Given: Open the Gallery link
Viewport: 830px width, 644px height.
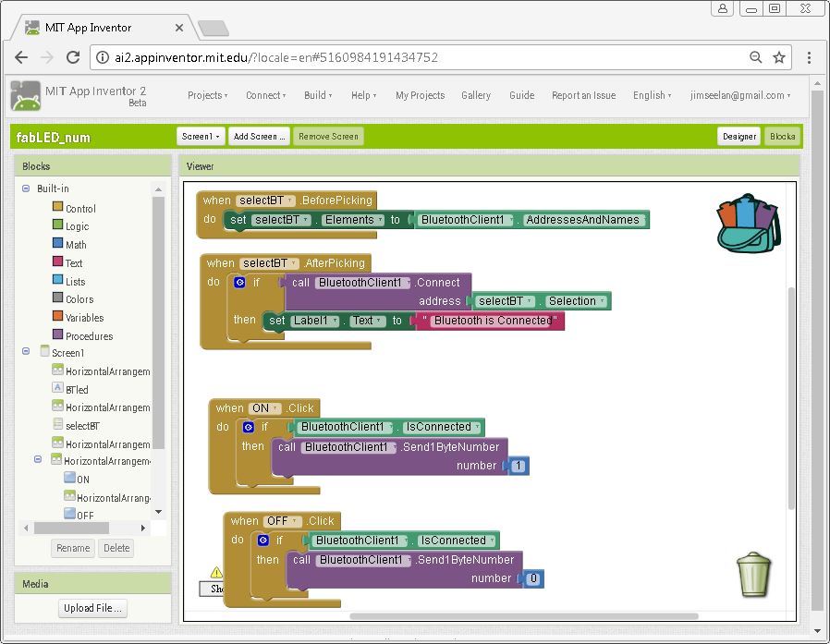Looking at the screenshot, I should click(476, 95).
